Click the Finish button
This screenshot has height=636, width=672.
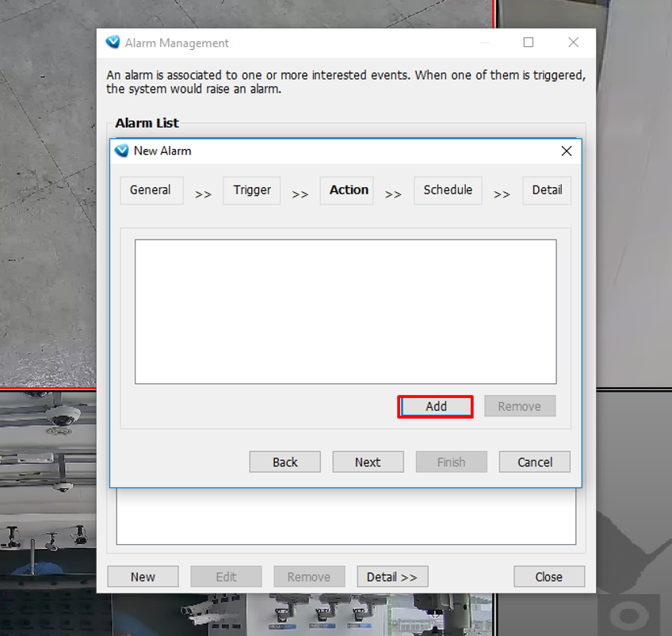click(x=451, y=462)
